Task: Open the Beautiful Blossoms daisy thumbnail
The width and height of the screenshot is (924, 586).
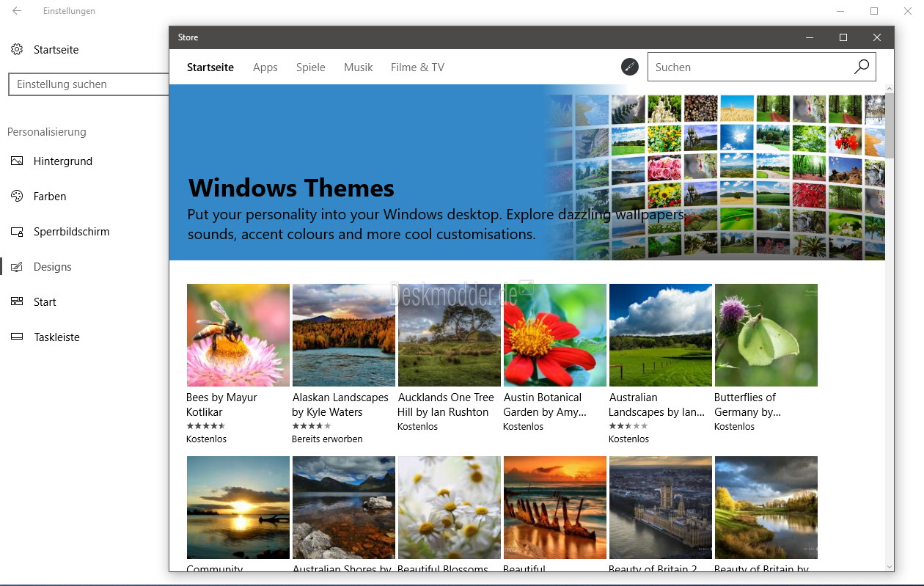Action: click(450, 508)
